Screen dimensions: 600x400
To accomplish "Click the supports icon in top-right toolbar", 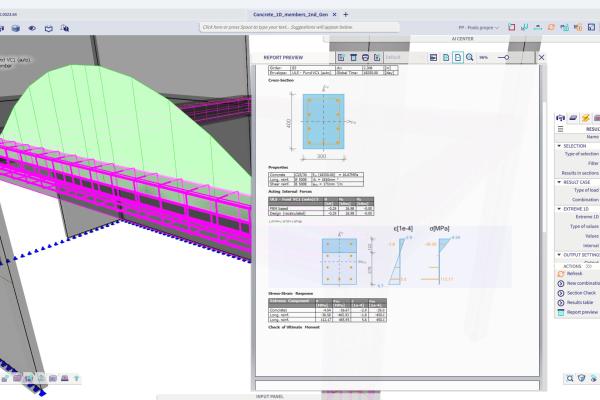I will [x=538, y=27].
